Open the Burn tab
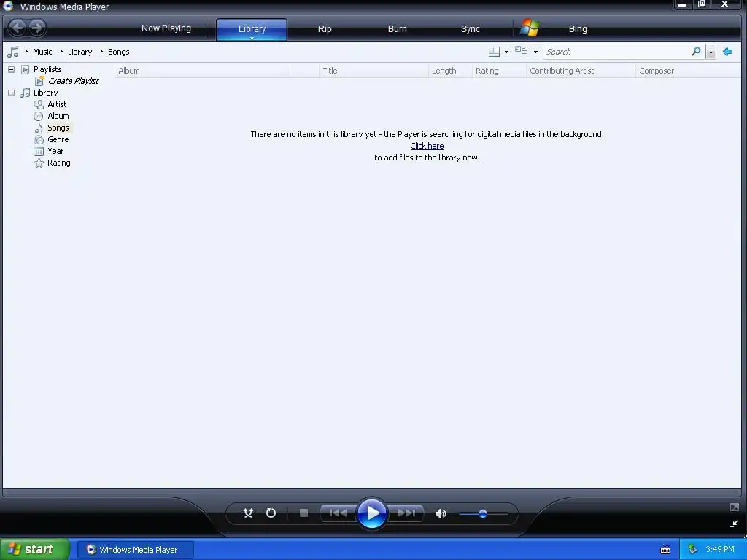The width and height of the screenshot is (747, 560). coord(398,29)
